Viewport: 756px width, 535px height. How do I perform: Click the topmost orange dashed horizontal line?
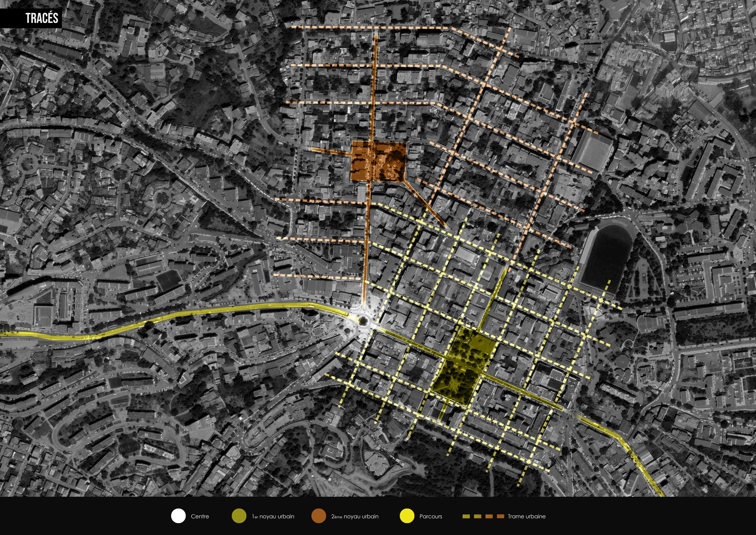tap(362, 27)
